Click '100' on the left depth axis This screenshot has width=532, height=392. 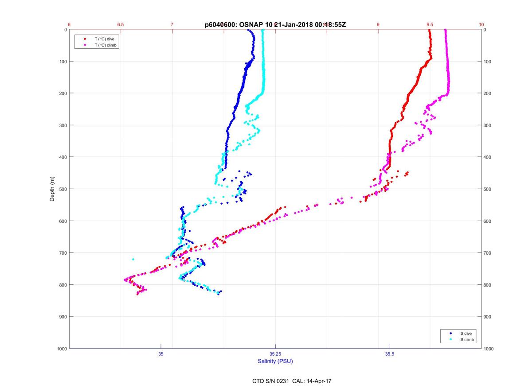point(63,62)
